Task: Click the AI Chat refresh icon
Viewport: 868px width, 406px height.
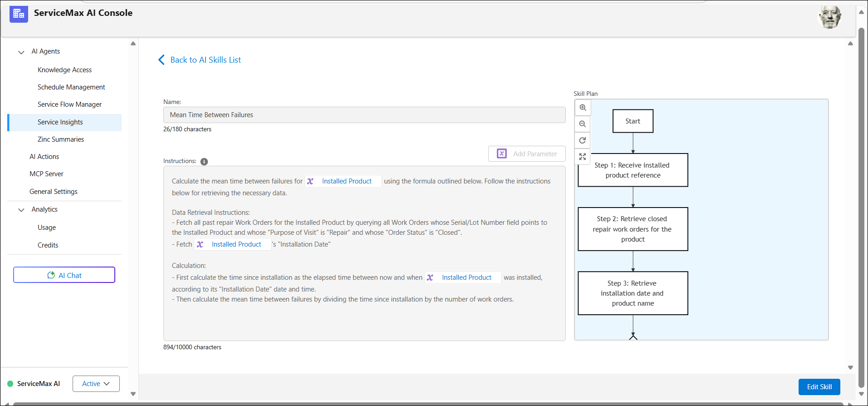Action: (51, 275)
